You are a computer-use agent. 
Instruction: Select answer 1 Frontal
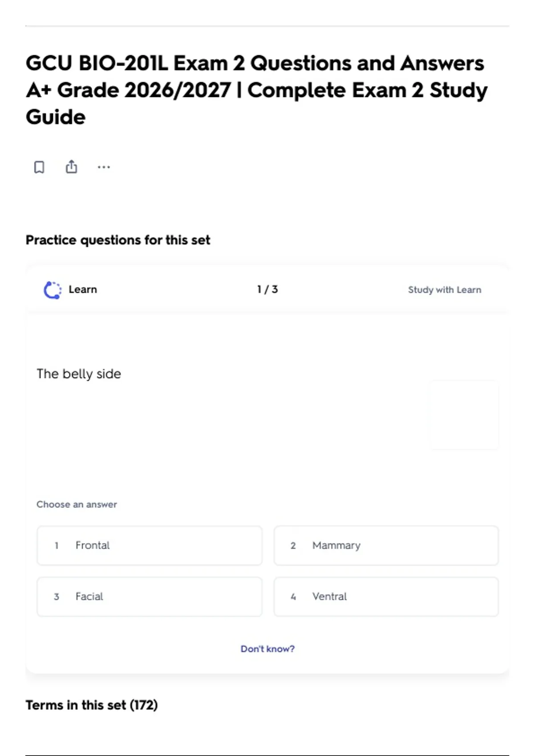150,546
